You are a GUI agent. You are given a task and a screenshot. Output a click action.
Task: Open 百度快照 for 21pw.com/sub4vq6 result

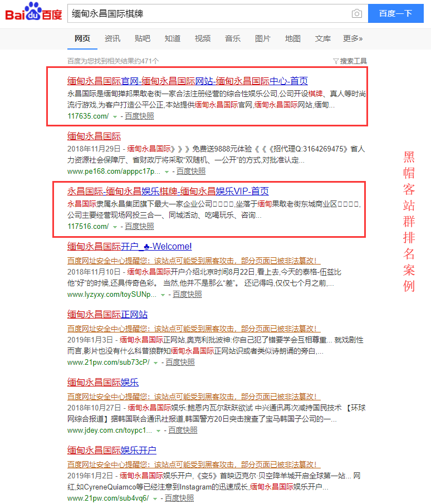click(179, 498)
